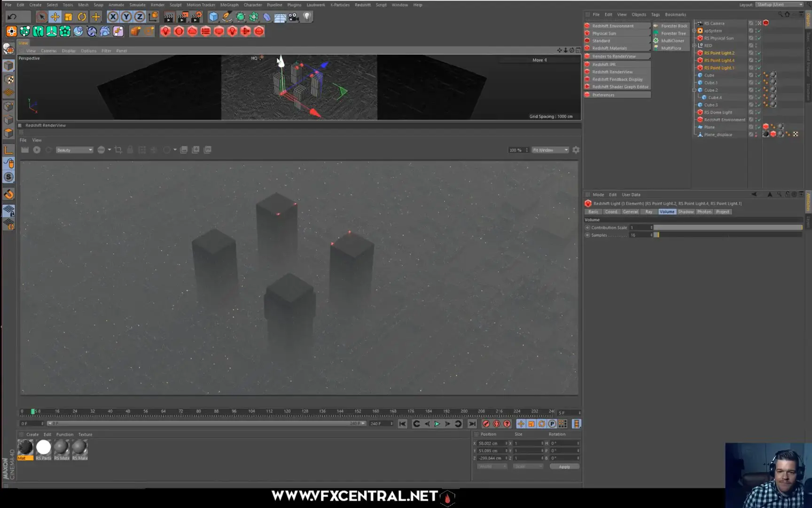Click the Undo arrow icon
812x508 pixels.
(x=12, y=17)
